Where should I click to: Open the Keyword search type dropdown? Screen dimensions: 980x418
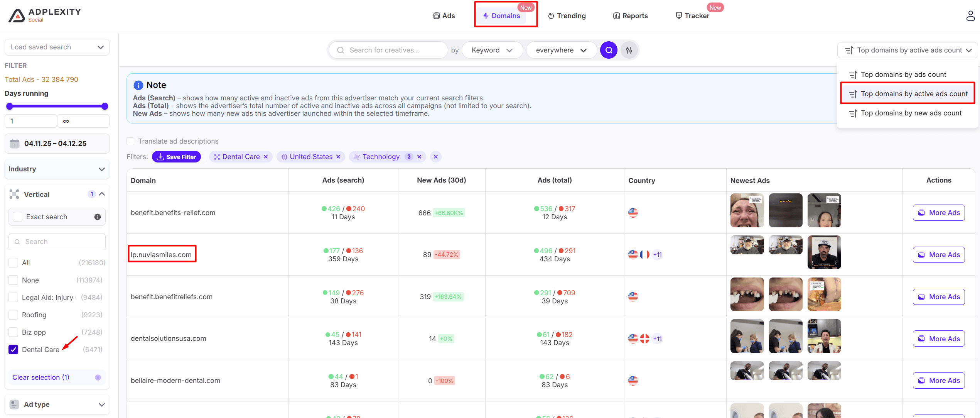tap(492, 50)
